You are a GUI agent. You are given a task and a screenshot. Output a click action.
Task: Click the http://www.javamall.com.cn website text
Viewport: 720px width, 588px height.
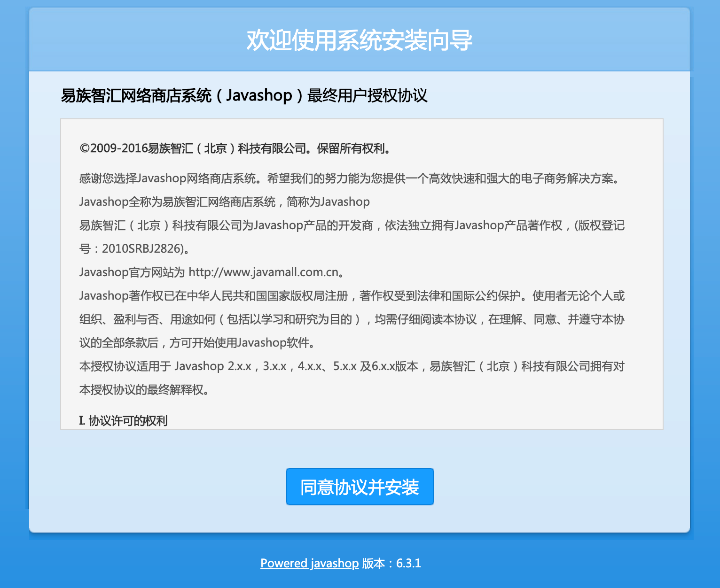coord(264,272)
